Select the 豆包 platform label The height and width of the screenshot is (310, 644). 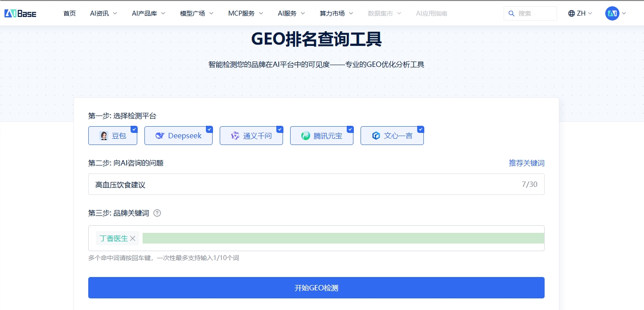[119, 136]
